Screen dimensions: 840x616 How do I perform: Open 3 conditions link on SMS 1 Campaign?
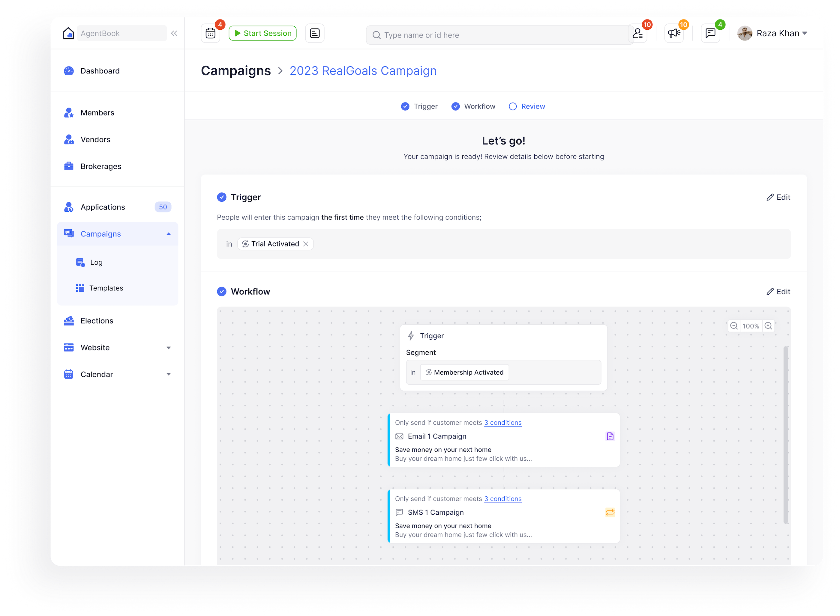503,499
